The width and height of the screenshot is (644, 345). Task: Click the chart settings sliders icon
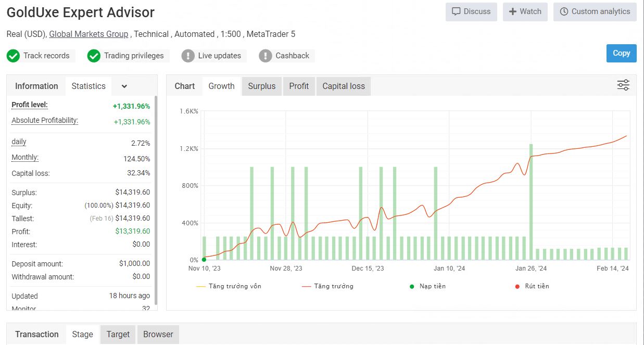(623, 85)
